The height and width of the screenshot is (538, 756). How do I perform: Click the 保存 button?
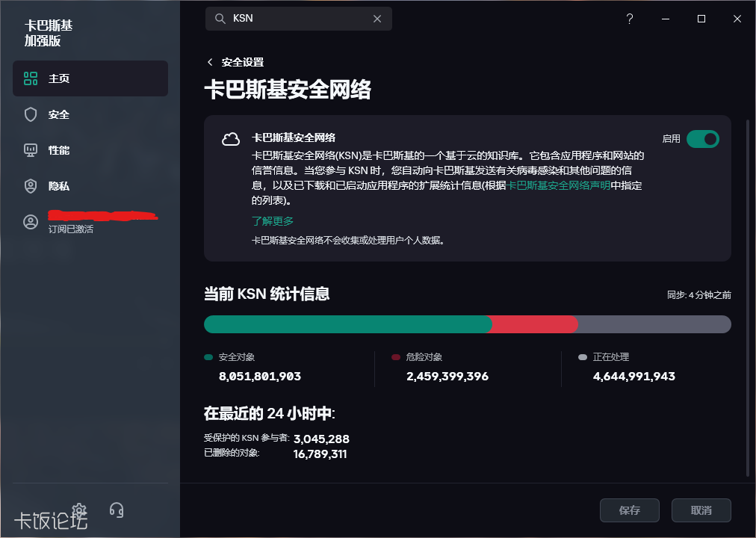(x=630, y=510)
